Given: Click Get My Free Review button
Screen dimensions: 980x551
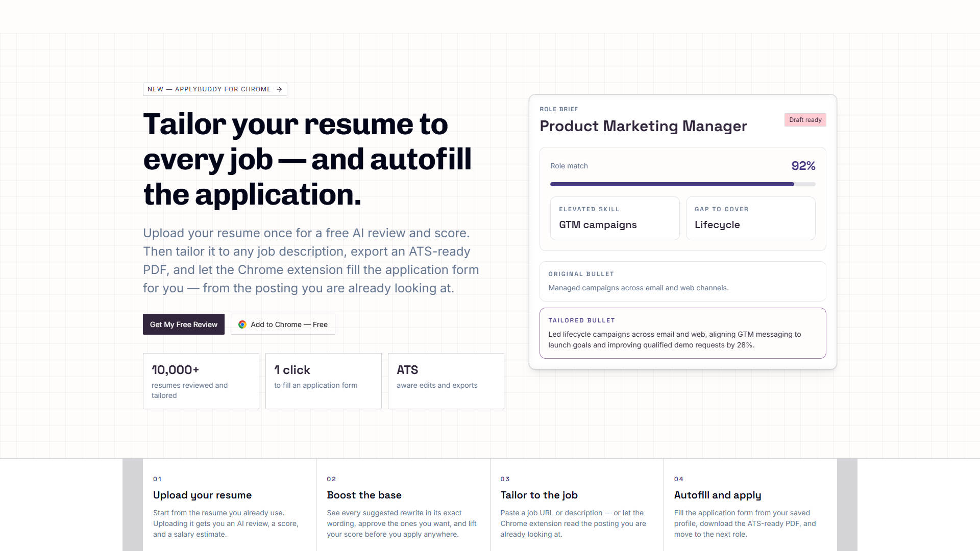Looking at the screenshot, I should tap(184, 324).
